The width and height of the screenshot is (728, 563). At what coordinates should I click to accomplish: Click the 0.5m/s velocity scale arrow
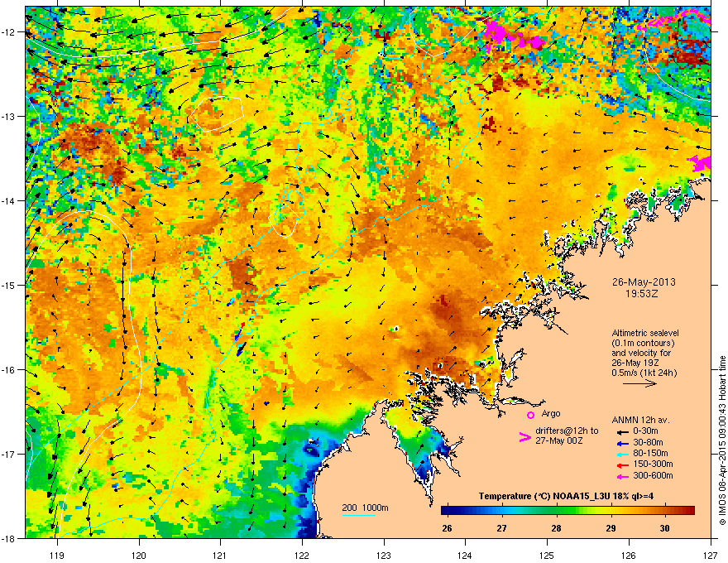(639, 383)
